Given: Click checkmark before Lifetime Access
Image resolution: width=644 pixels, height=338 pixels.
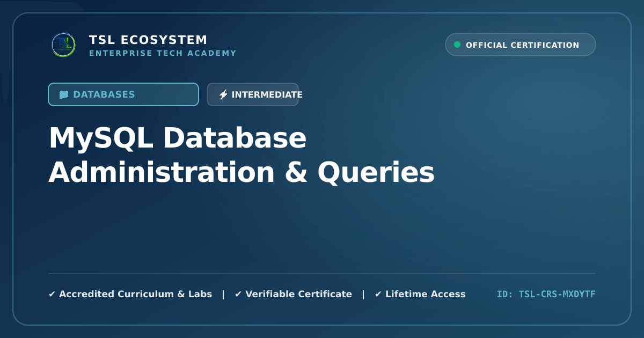Looking at the screenshot, I should coord(378,294).
